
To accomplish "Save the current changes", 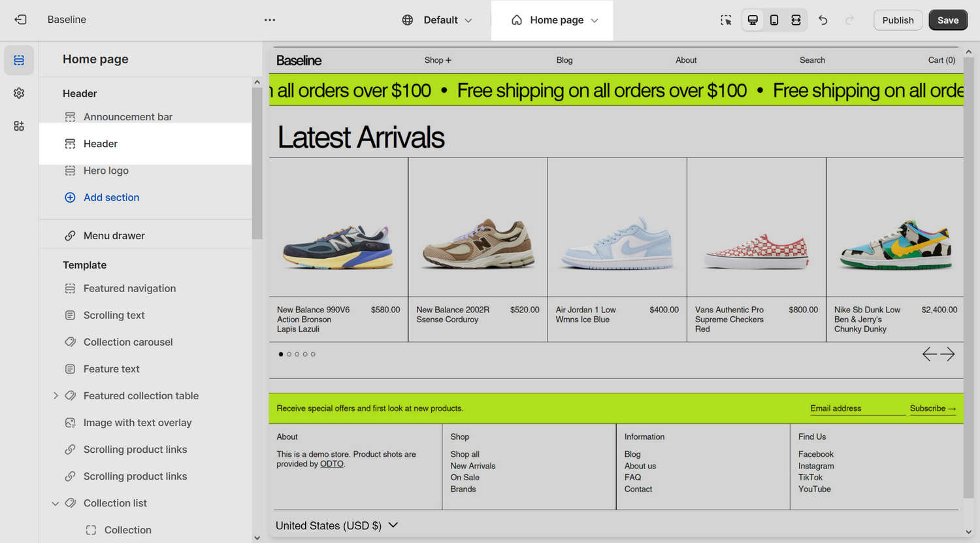I will [x=948, y=20].
